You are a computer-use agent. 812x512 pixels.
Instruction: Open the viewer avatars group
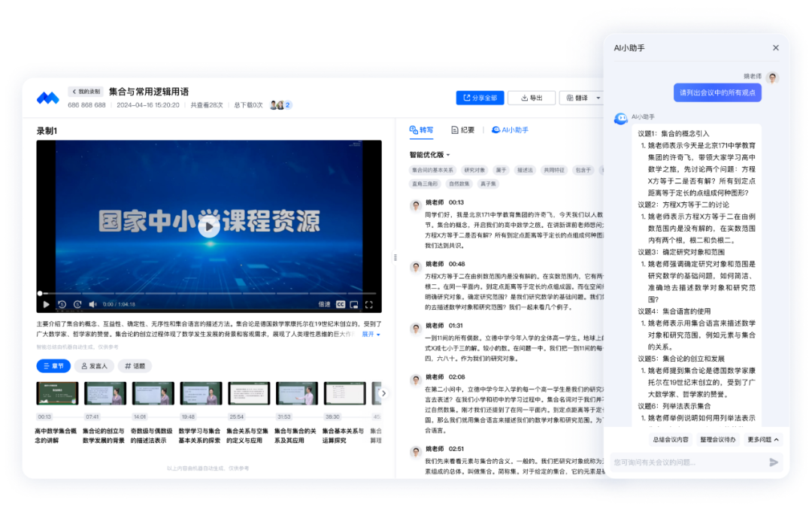[280, 105]
